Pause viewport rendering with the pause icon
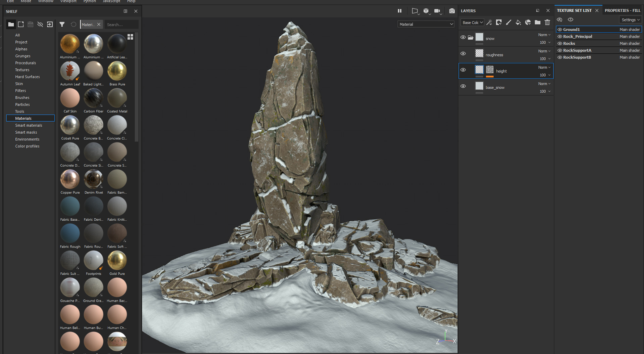 (399, 11)
